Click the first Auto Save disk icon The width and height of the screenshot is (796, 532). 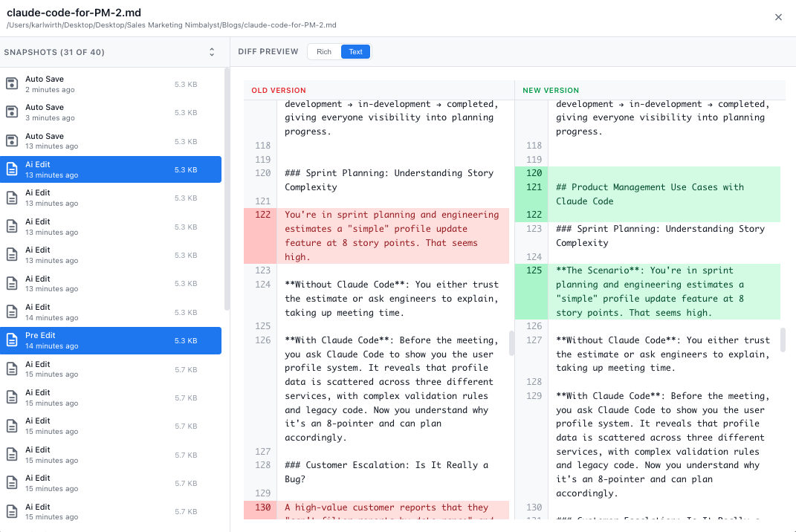12,84
